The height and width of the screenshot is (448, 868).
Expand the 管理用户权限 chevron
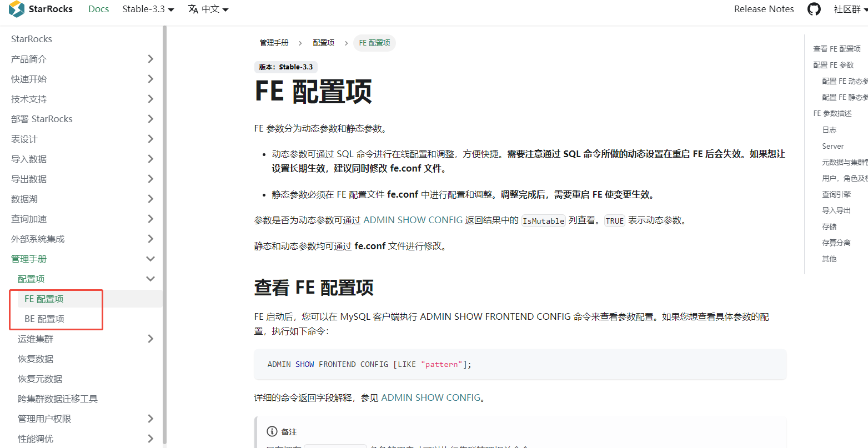150,419
